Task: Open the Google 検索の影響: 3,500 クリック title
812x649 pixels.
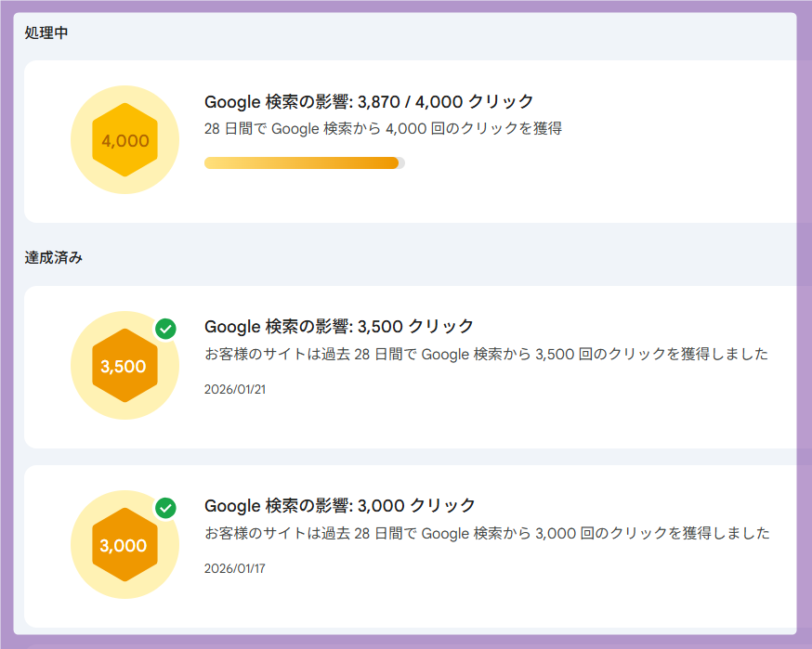Action: [339, 326]
